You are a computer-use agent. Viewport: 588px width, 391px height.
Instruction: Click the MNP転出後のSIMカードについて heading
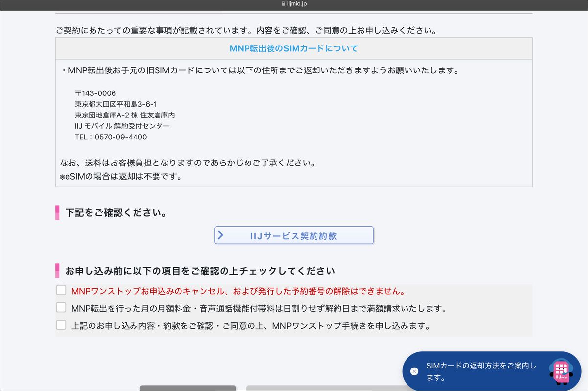294,48
